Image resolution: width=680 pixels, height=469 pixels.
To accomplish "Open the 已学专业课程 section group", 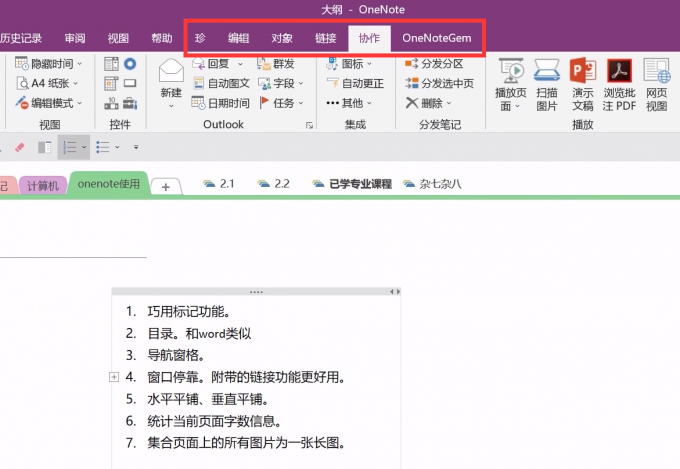I will coord(352,184).
